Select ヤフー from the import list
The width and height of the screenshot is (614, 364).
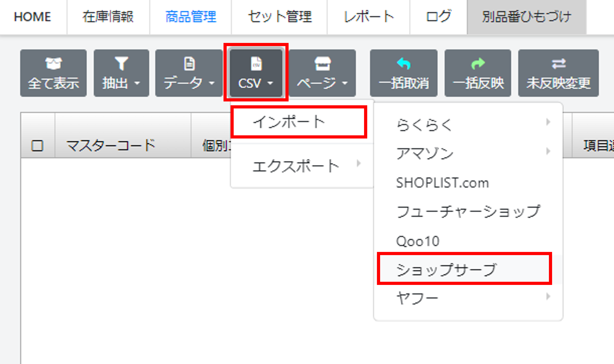click(468, 298)
